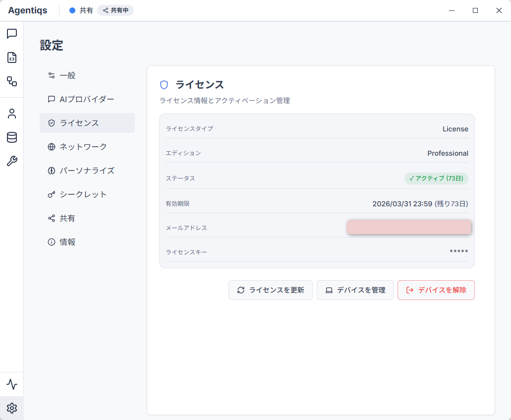Click the ライセンスを更新 button
Screen dimensions: 511x420
(271, 290)
